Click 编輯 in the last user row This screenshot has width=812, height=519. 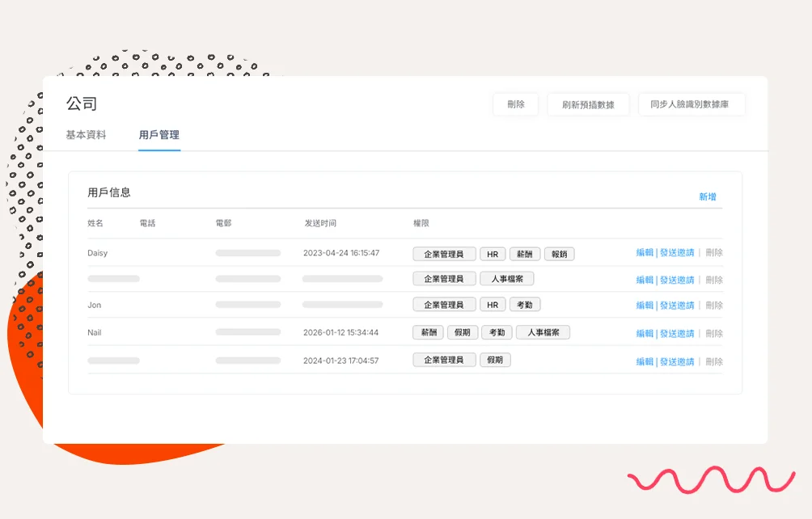(x=645, y=361)
